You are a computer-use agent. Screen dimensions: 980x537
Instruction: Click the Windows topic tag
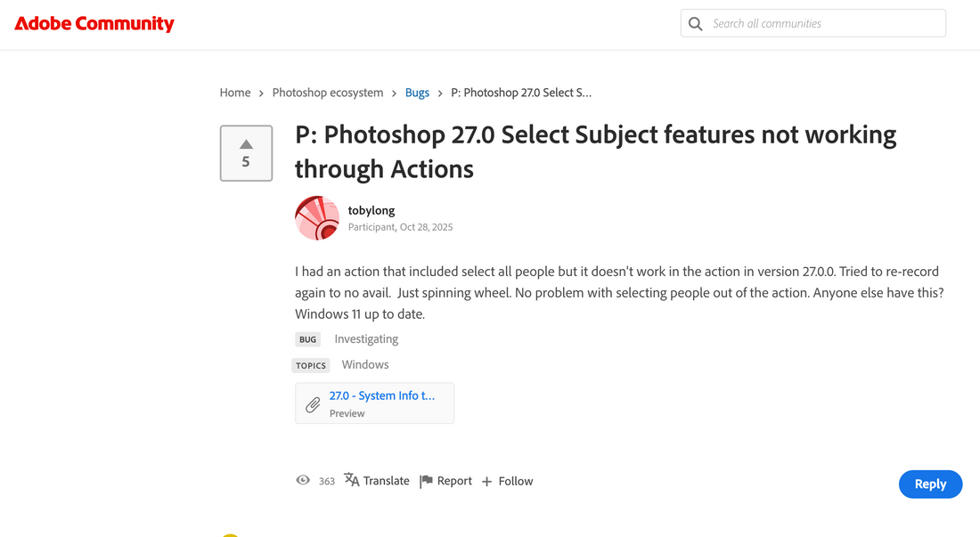(364, 364)
